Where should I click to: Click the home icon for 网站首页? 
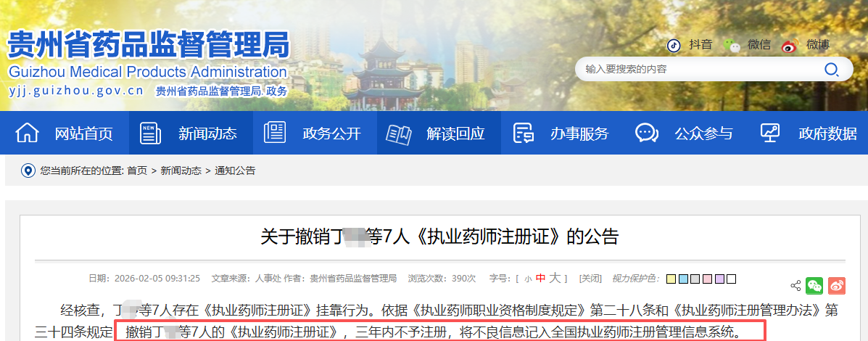(x=27, y=133)
